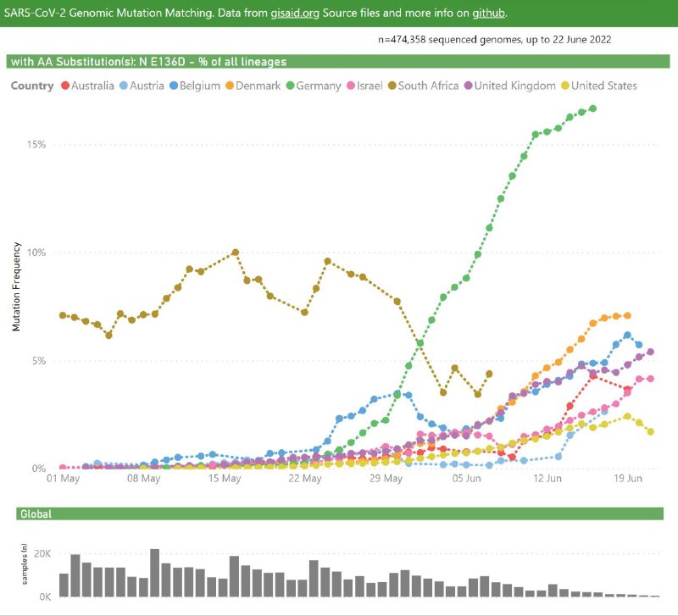Image resolution: width=678 pixels, height=616 pixels.
Task: Click South Africa's peak data point at 10%
Action: (x=236, y=253)
